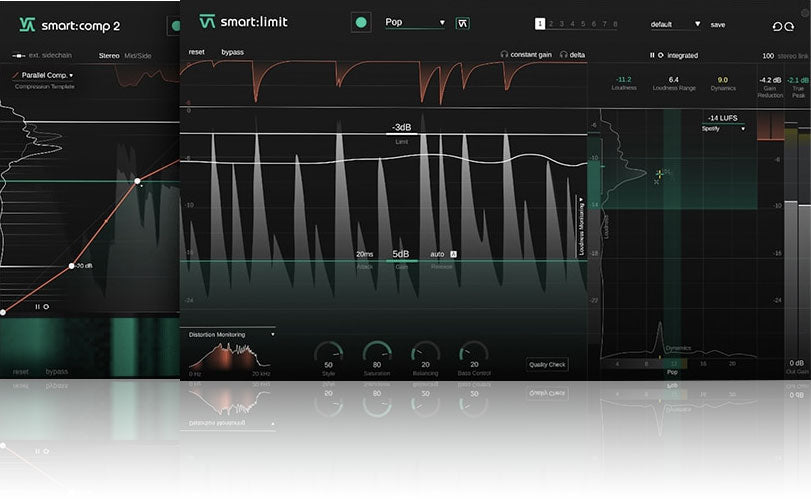This screenshot has height=500, width=811.
Task: Select state slot 5
Action: coord(583,24)
